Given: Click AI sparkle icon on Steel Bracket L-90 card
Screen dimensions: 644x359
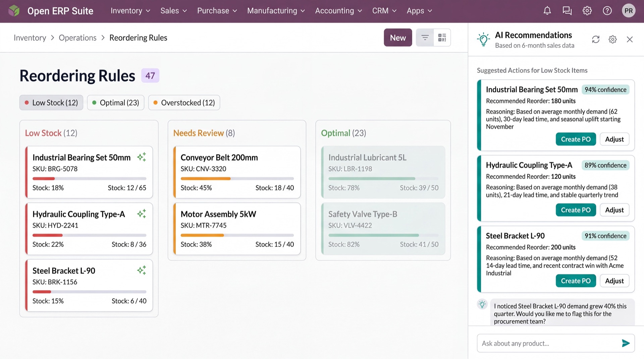Looking at the screenshot, I should 142,270.
